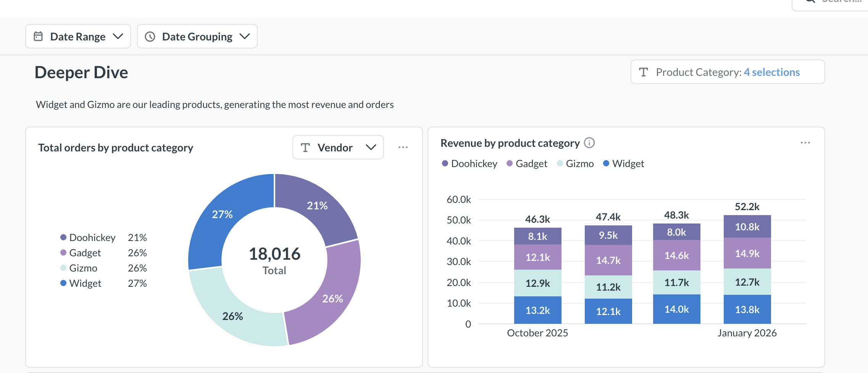Screen dimensions: 868x373
Task: Open the revenue chart info icon
Action: point(589,143)
